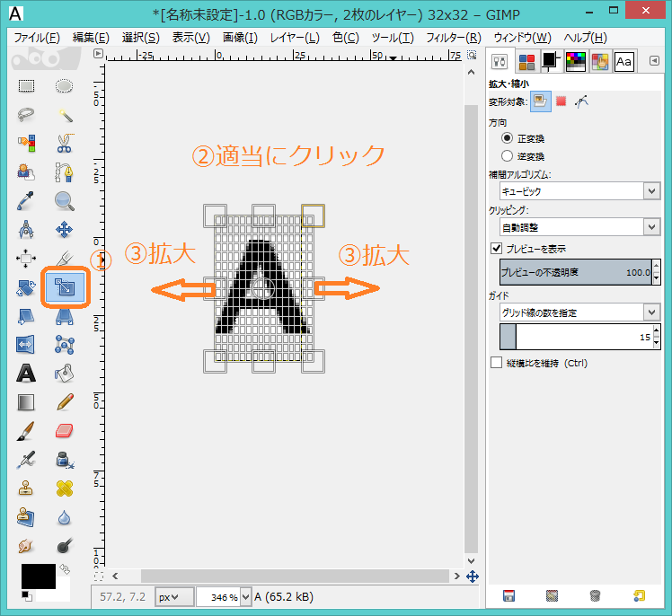Select the Shear tool

pyautogui.click(x=26, y=316)
